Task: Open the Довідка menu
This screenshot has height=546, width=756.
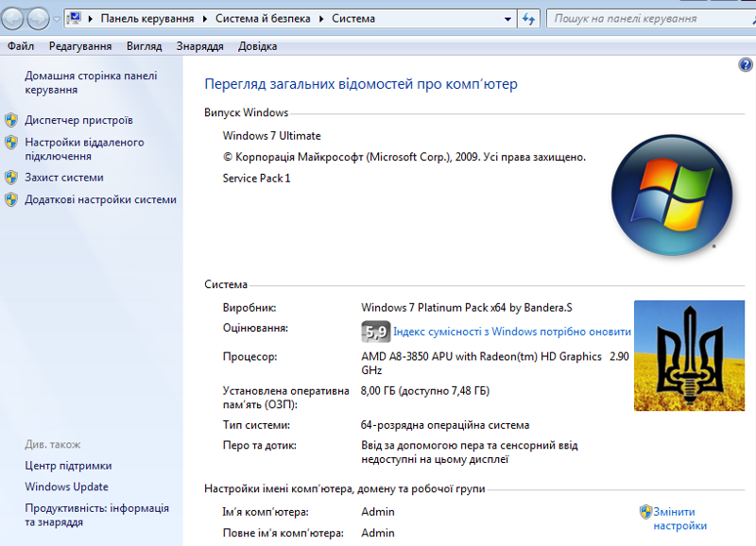Action: point(257,46)
